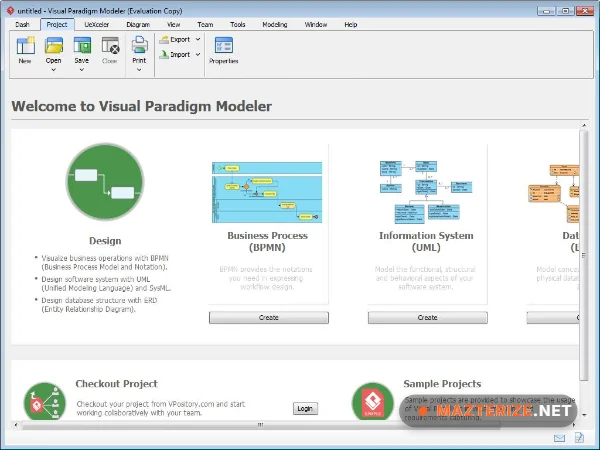Open the View tab
The height and width of the screenshot is (450, 600).
(x=173, y=24)
